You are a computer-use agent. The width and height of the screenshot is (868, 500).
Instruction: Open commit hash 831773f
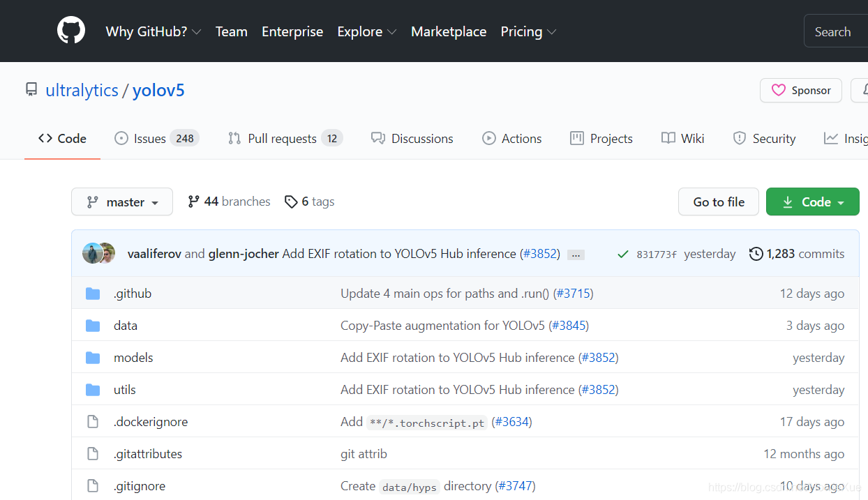(x=657, y=255)
